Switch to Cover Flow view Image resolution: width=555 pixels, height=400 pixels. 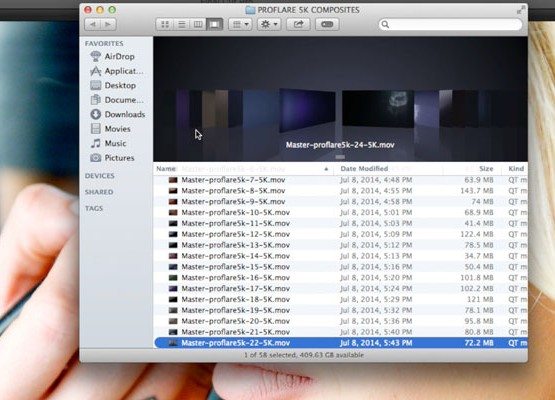tap(214, 24)
